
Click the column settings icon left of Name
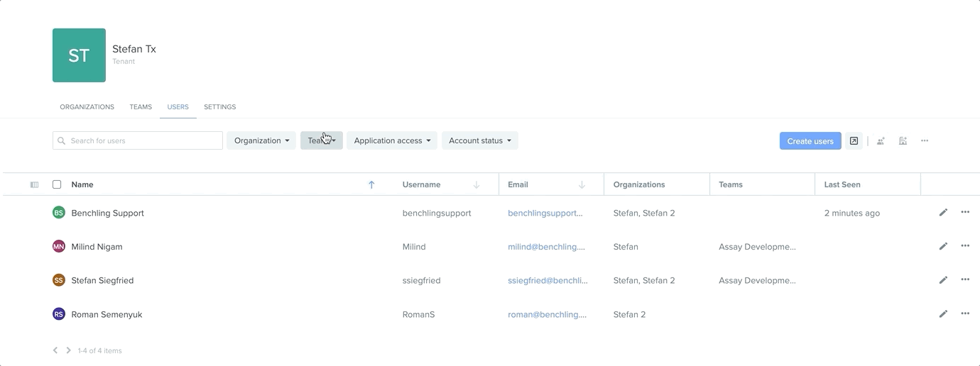[x=34, y=184]
